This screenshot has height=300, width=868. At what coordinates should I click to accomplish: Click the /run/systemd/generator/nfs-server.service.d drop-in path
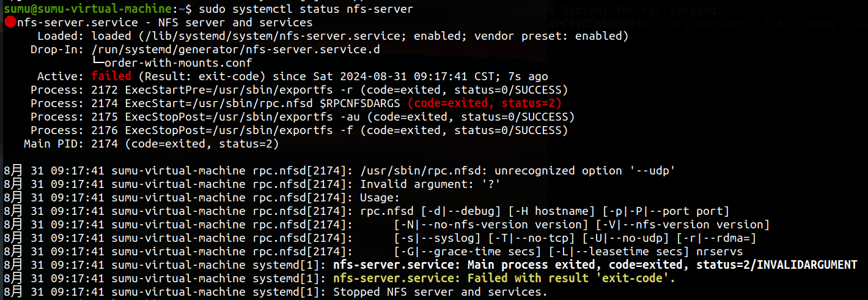click(x=235, y=50)
